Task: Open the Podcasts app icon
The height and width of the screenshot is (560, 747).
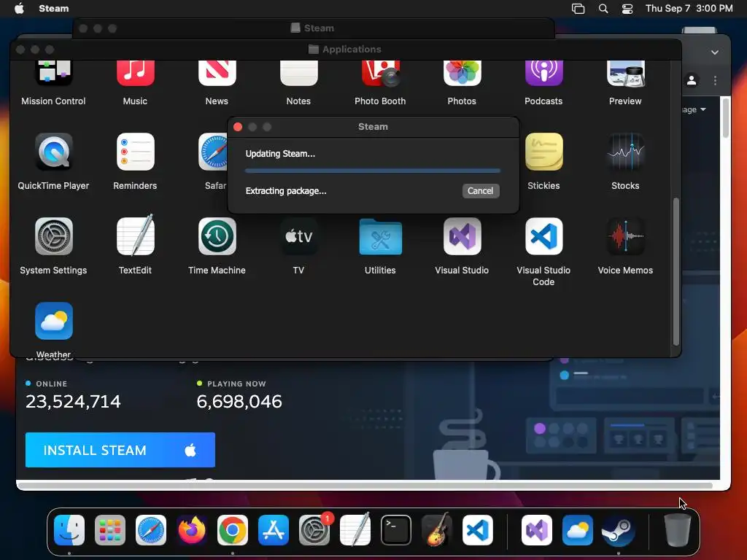Action: pos(543,73)
